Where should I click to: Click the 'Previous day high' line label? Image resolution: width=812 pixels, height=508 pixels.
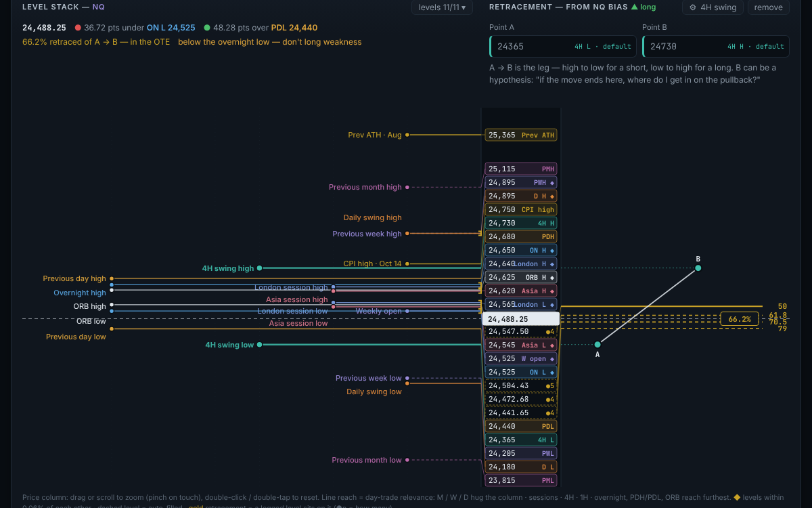click(74, 278)
